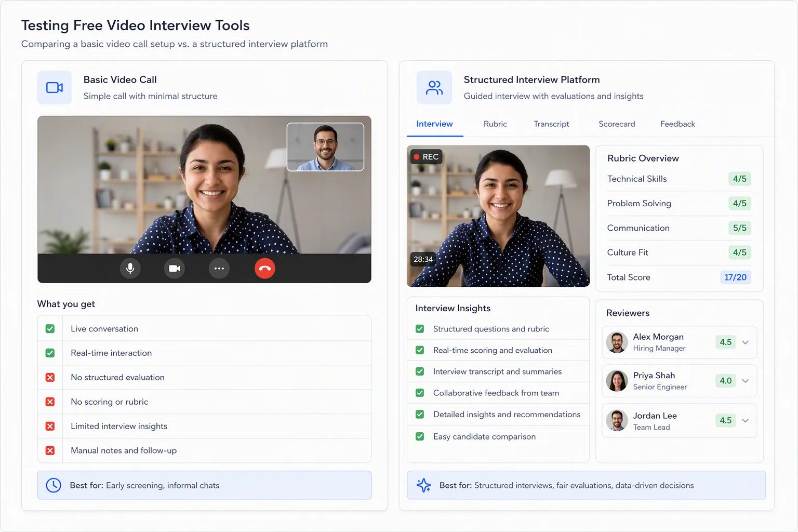Open the Feedback tab
Image resolution: width=798 pixels, height=532 pixels.
point(677,124)
